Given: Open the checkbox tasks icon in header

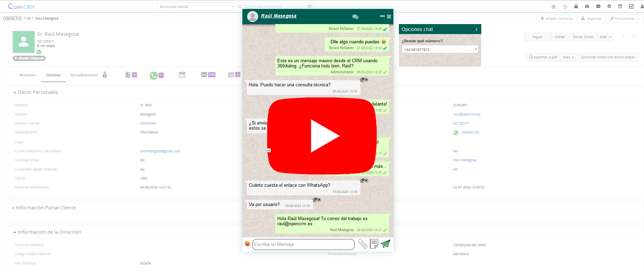Looking at the screenshot, I should [631, 6].
